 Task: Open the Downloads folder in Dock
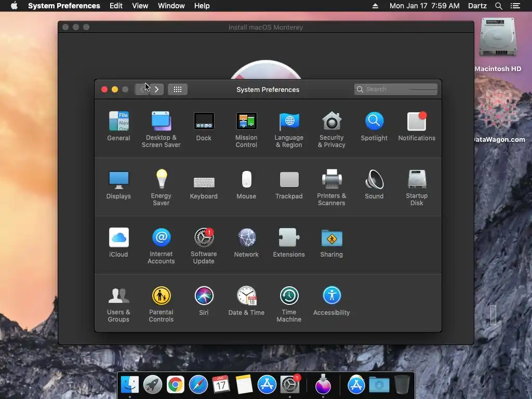click(x=379, y=385)
